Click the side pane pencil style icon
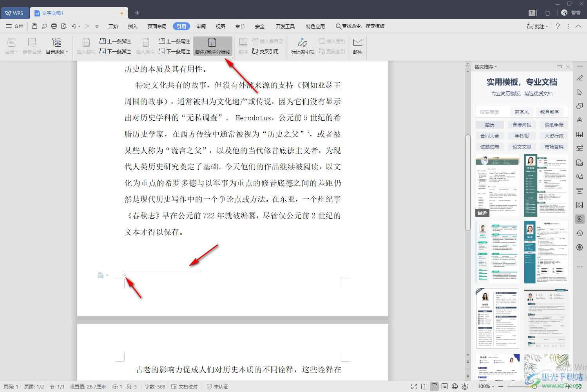The width and height of the screenshot is (587, 392). 580,78
